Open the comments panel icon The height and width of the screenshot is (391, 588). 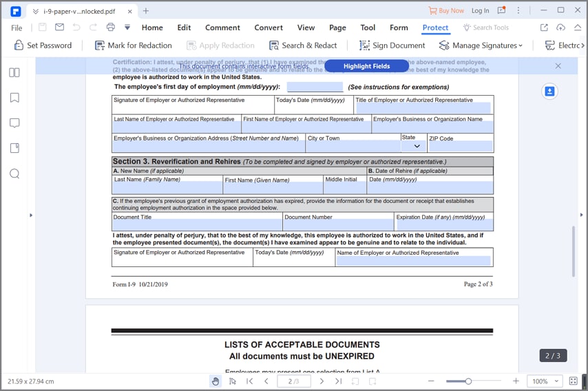(x=14, y=123)
